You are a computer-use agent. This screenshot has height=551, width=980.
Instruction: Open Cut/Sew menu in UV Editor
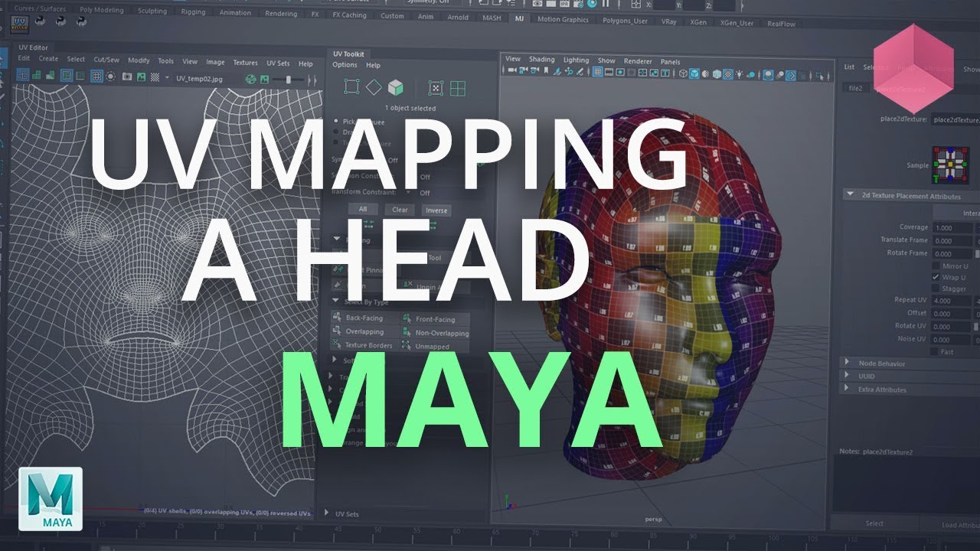(106, 60)
